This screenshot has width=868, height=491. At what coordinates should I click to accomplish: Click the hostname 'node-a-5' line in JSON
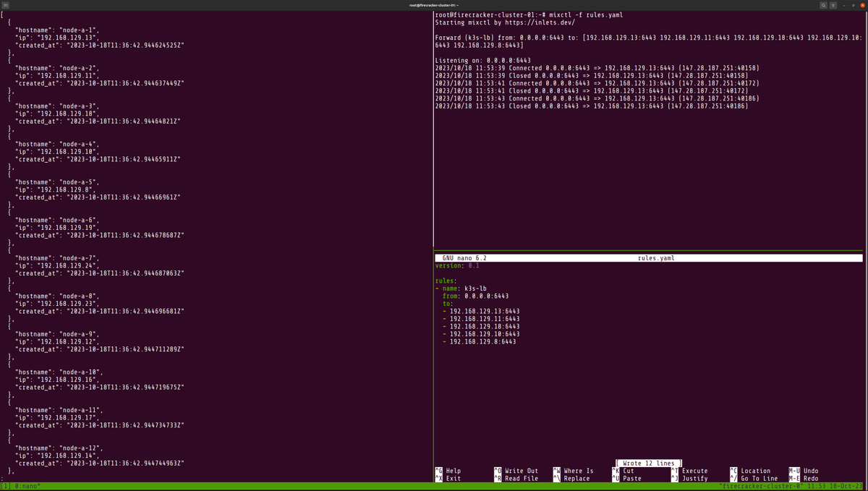pos(56,182)
